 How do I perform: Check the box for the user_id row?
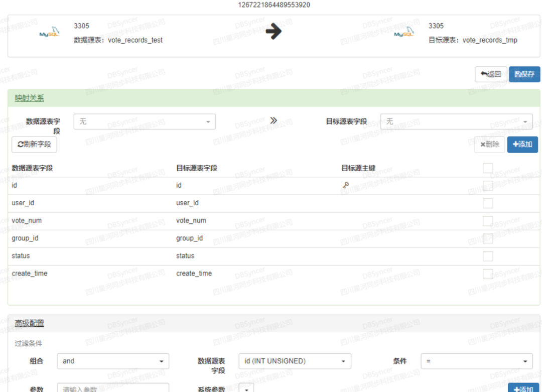[488, 204]
